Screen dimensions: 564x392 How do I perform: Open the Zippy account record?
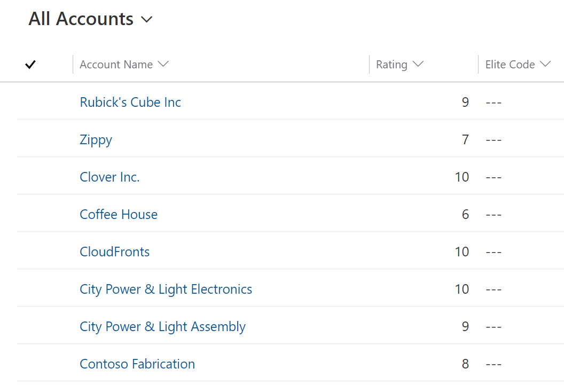point(96,139)
